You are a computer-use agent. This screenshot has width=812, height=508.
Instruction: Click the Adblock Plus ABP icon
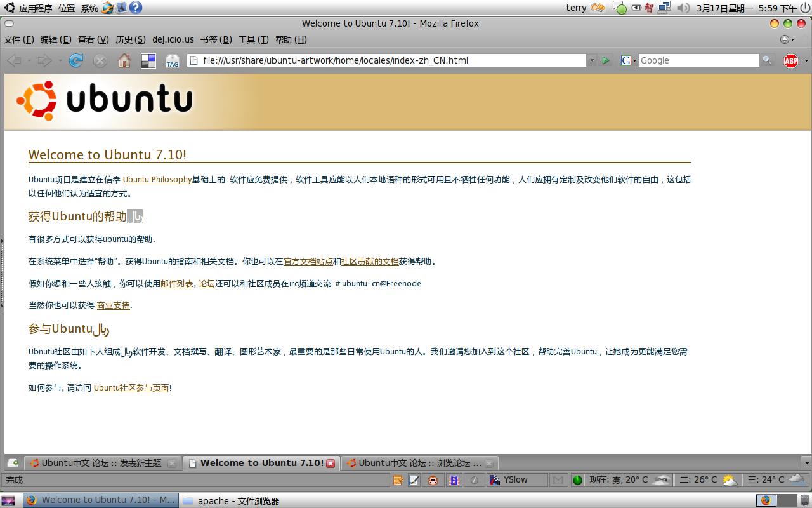point(790,60)
